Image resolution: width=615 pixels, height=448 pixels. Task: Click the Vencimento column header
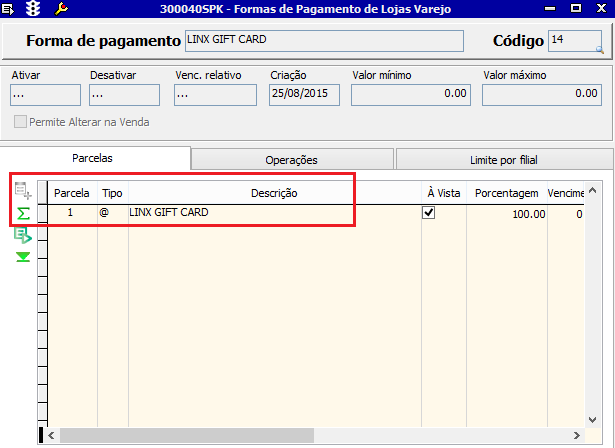[x=566, y=193]
